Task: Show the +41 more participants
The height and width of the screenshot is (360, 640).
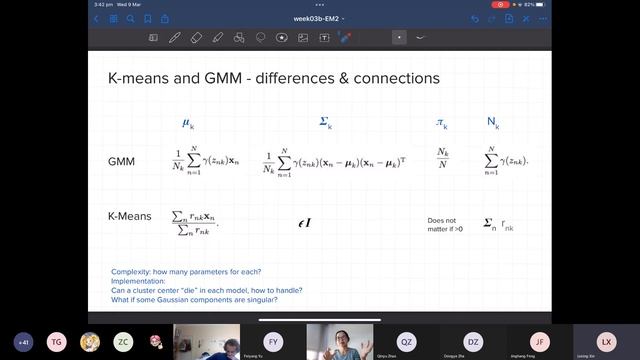Action: [x=23, y=342]
